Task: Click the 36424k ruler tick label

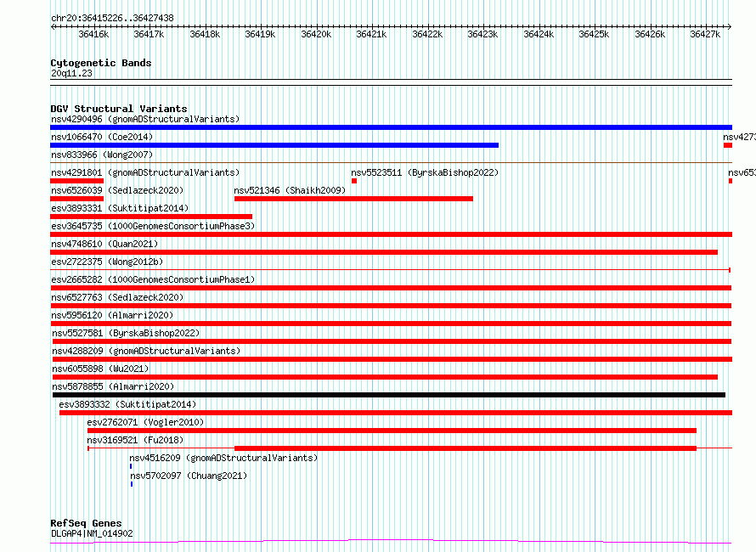Action: [539, 34]
